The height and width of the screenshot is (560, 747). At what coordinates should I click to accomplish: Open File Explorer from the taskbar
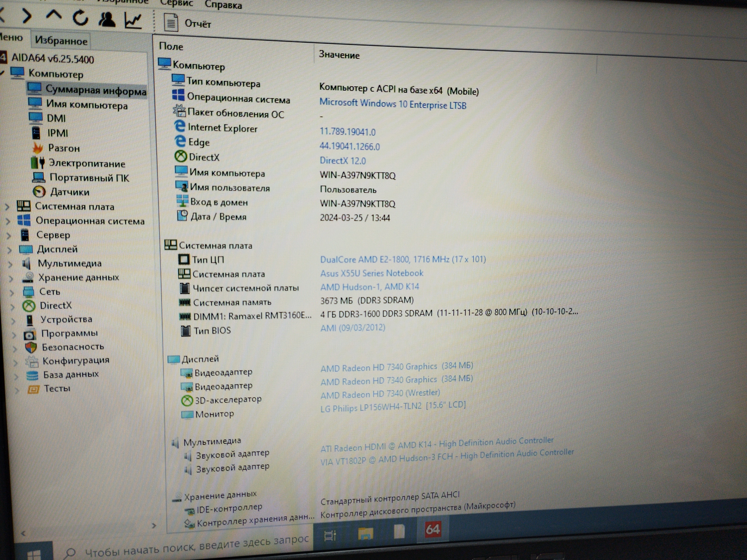pyautogui.click(x=365, y=534)
